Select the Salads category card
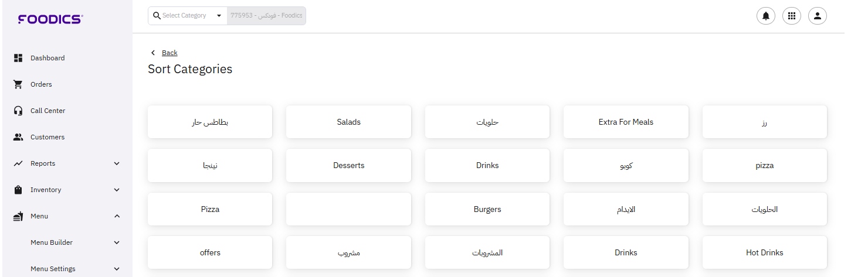 pyautogui.click(x=348, y=122)
